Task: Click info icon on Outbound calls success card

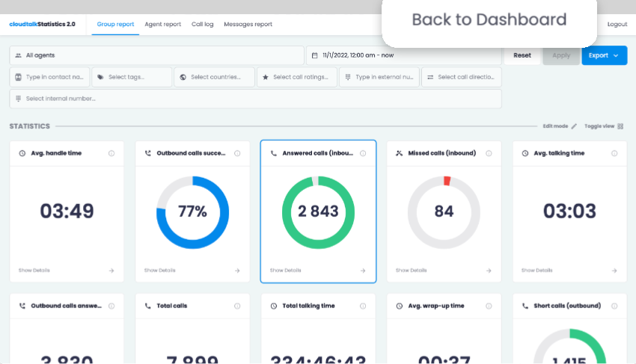Action: tap(237, 153)
